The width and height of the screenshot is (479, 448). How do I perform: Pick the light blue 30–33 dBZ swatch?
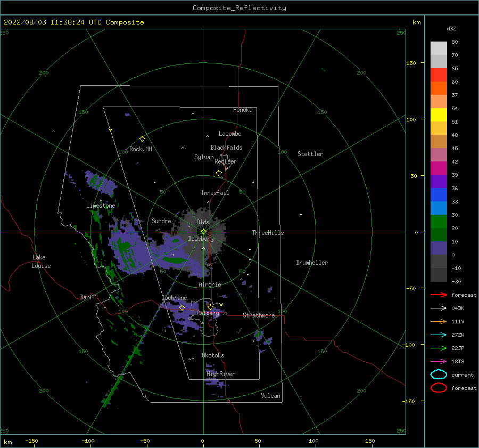439,208
